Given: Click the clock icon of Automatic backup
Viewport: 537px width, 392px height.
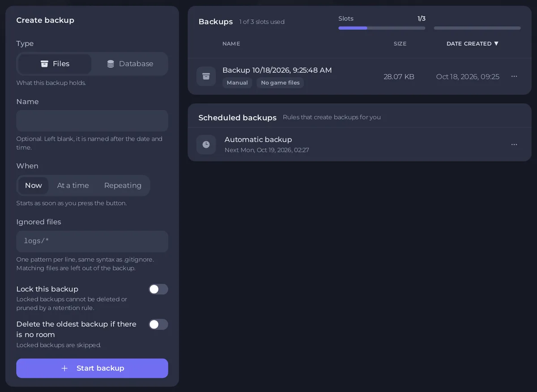Looking at the screenshot, I should pyautogui.click(x=206, y=145).
